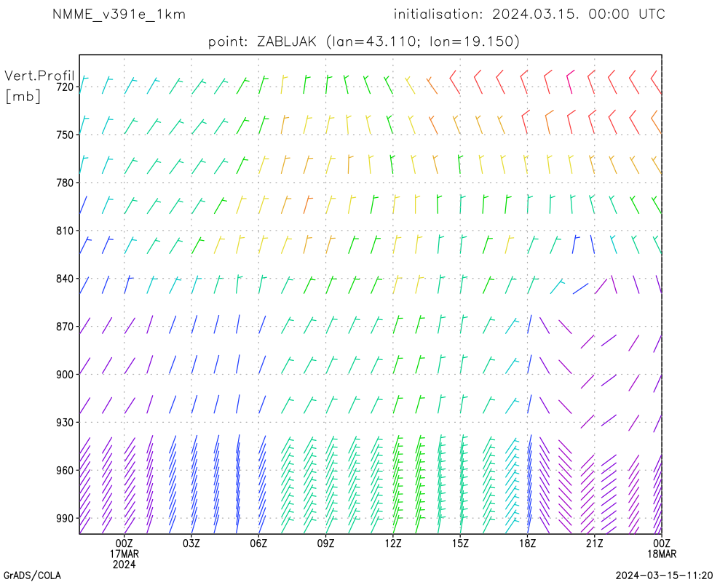Click the 2024-03-15-11:20 timestamp
This screenshot has width=728, height=582.
pos(664,575)
